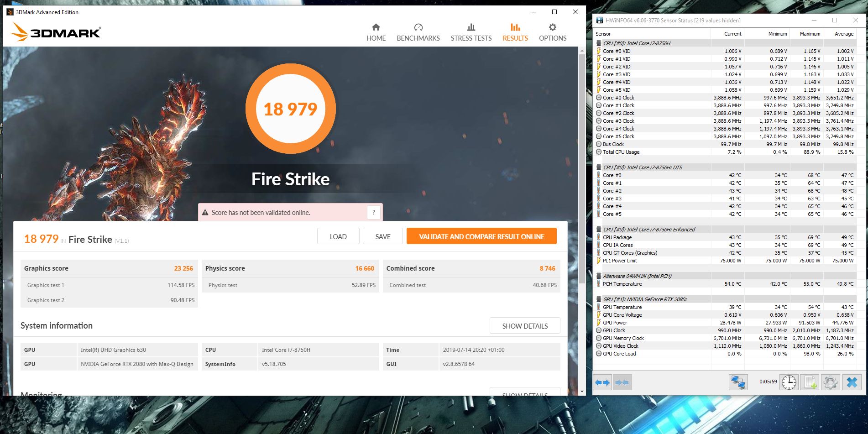The width and height of the screenshot is (868, 434).
Task: Click the HWiNFO blue X close sensors icon
Action: 852,382
